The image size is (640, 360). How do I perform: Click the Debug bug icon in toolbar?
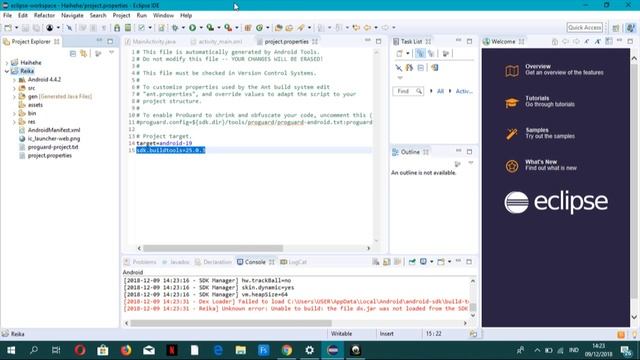[x=175, y=27]
